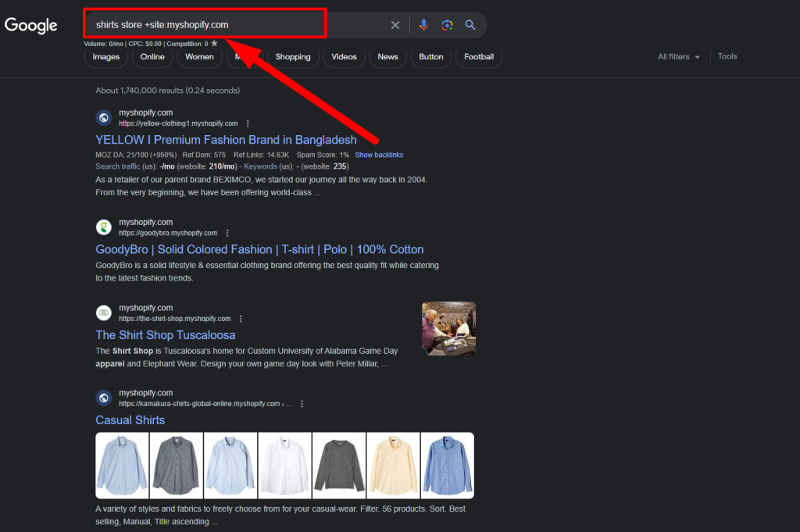Screen dimensions: 800x532
Task: Open options menu for kamakura-shirts result
Action: [x=302, y=404]
